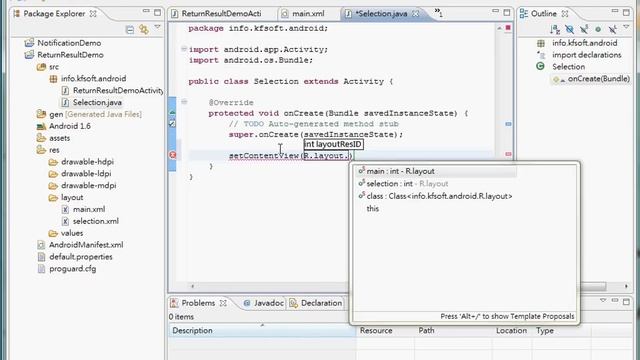
Task: Select onCreate(Bundle) in Outline
Action: pyautogui.click(x=598, y=79)
